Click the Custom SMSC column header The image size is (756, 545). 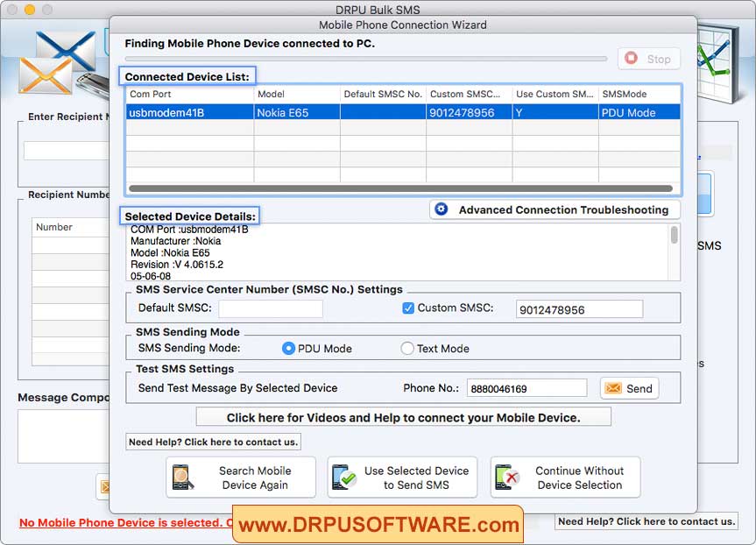(470, 94)
